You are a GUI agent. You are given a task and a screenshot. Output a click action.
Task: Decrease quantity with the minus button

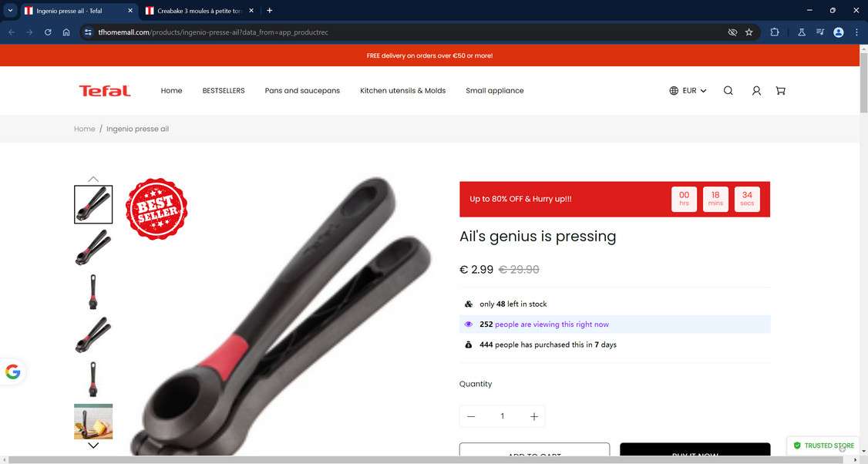[x=471, y=416]
